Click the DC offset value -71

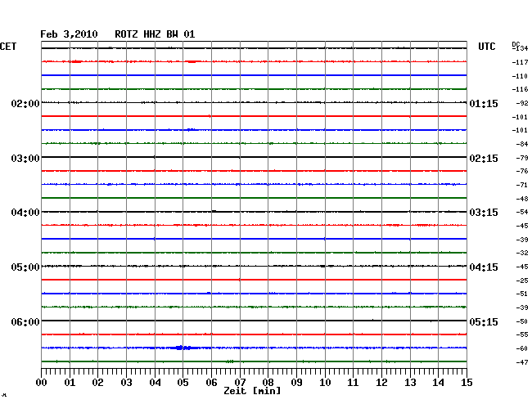coord(522,185)
